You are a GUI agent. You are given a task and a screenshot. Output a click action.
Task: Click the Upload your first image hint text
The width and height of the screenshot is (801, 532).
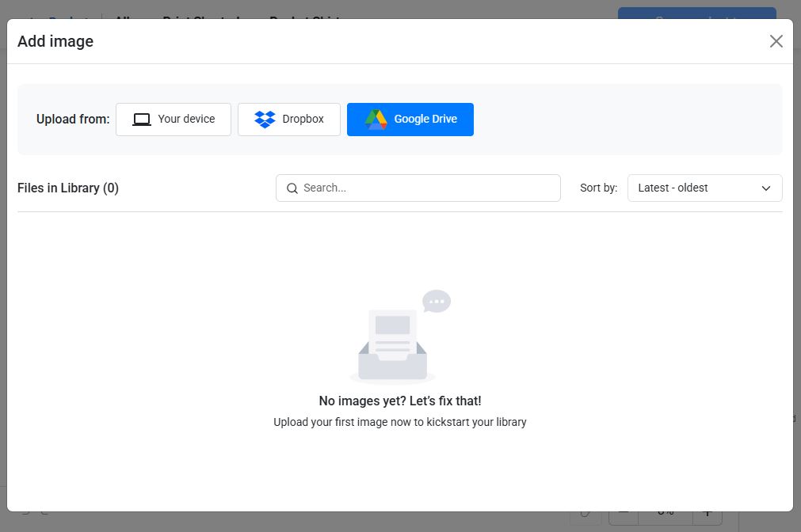point(400,422)
